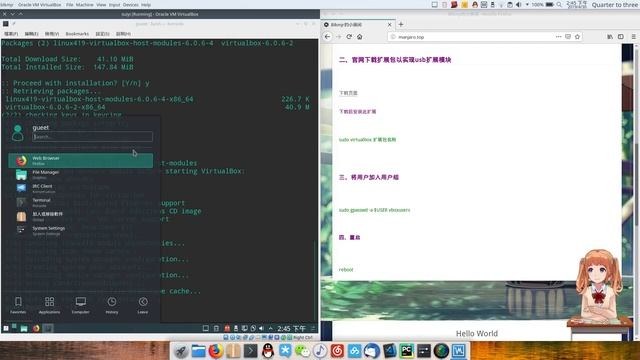The height and width of the screenshot is (360, 640).
Task: Open music note player in dock
Action: click(320, 351)
